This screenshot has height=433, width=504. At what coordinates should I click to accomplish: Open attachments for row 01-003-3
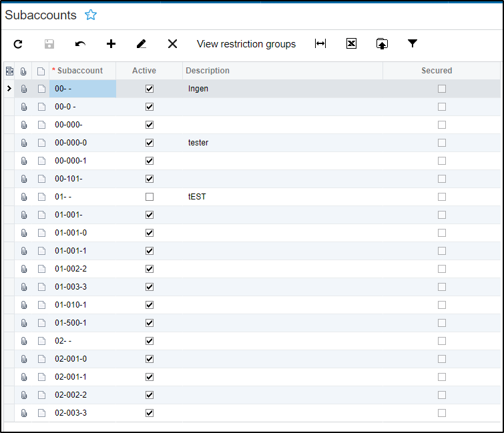[x=24, y=287]
